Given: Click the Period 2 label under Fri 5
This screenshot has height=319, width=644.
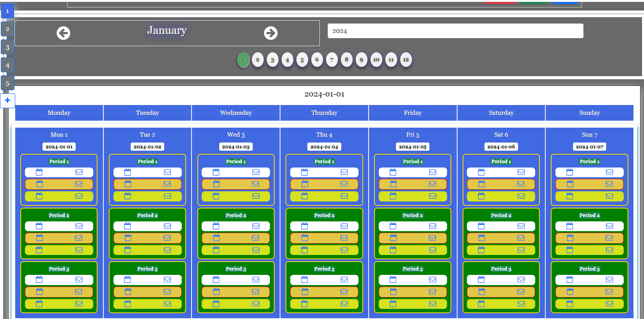Looking at the screenshot, I should pyautogui.click(x=413, y=215).
